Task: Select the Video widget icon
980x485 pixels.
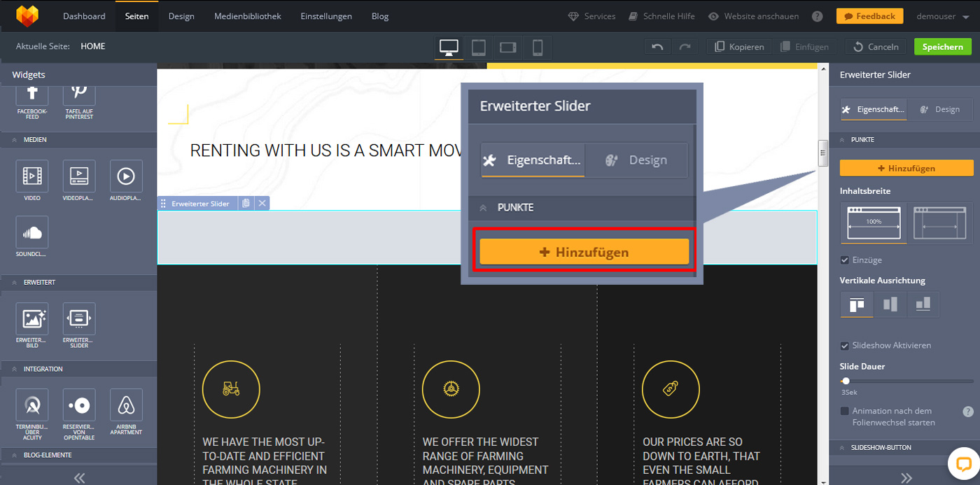Action: (x=32, y=176)
